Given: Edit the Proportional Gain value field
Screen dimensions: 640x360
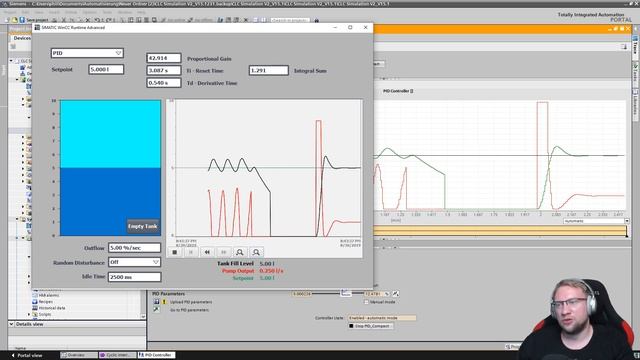Looking at the screenshot, I should point(164,58).
